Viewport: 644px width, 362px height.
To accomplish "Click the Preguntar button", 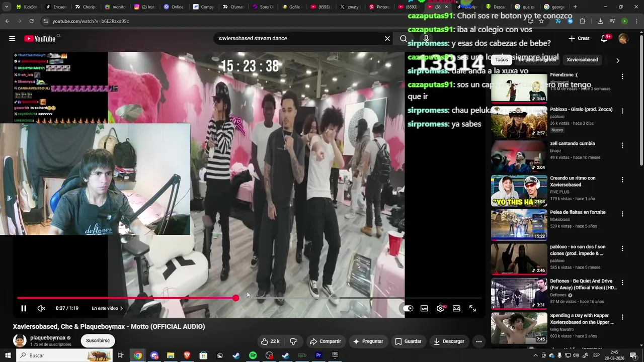I will pos(368,341).
